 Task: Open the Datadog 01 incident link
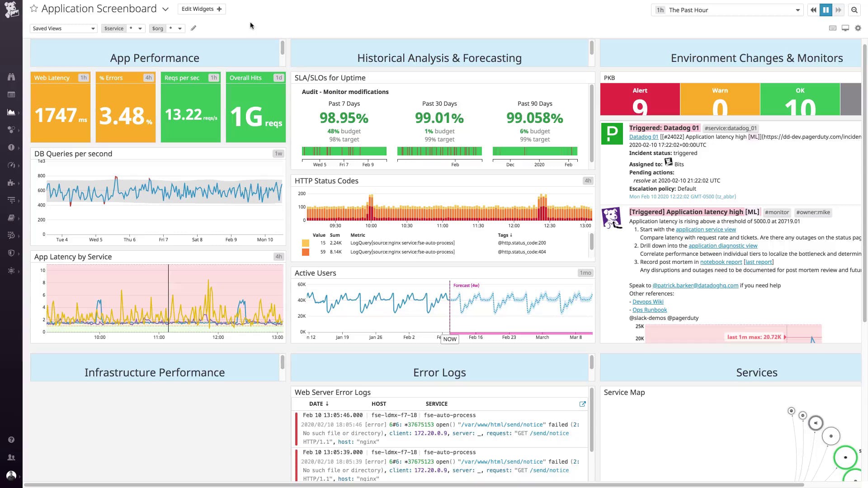click(x=644, y=137)
